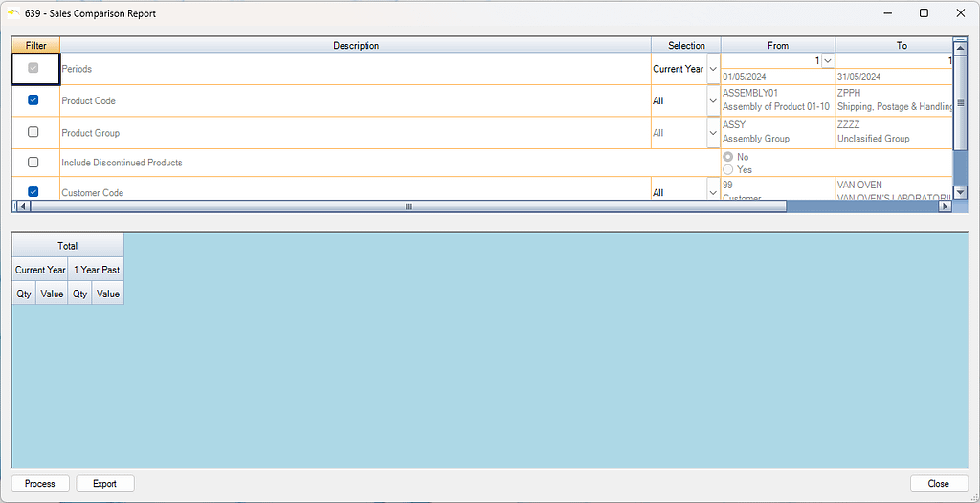
Task: Maximize the Sales Comparison Report window
Action: (x=924, y=13)
